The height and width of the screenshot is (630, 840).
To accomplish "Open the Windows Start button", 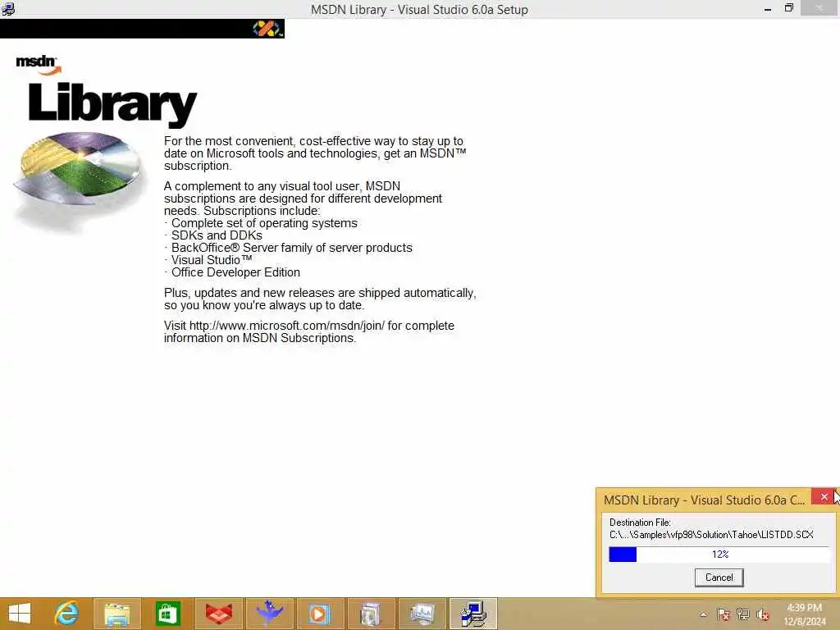I will point(20,614).
